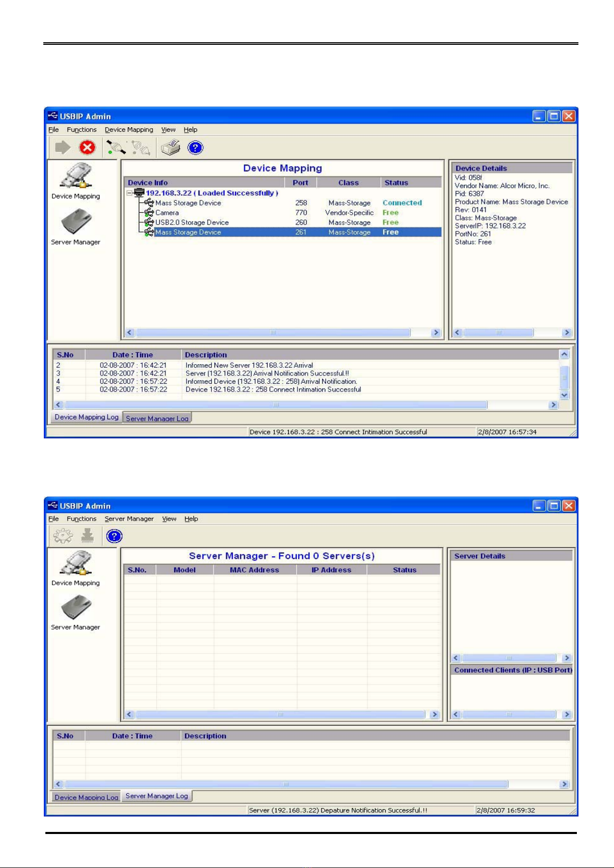Select the 192.168.3.22 (Loaded Successfully) node label
The width and height of the screenshot is (614, 868).
(x=212, y=193)
